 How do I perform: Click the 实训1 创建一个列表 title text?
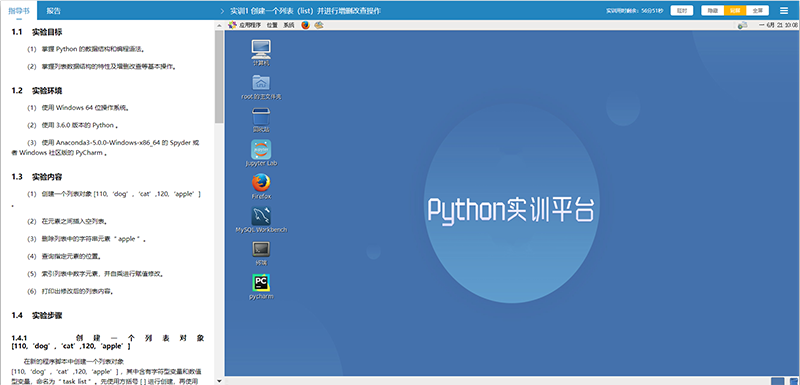point(305,11)
